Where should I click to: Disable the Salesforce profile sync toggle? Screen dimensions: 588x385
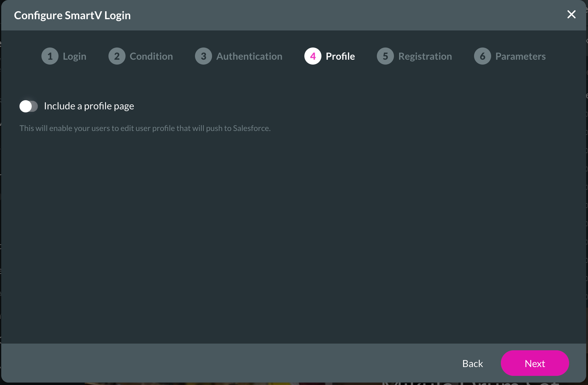click(29, 106)
